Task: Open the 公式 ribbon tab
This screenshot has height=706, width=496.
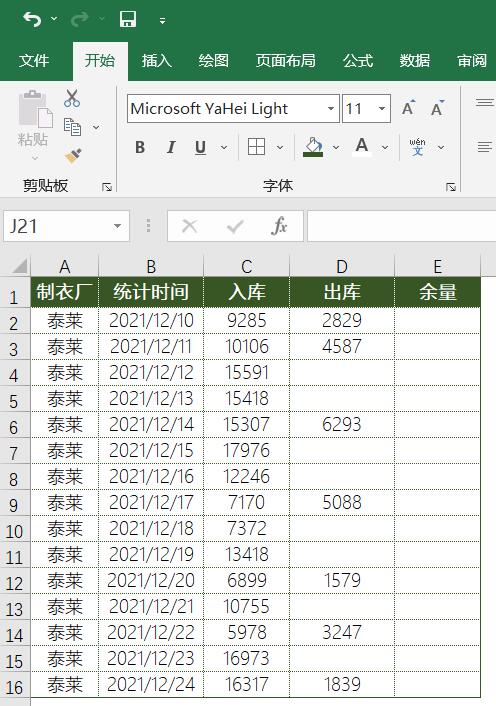Action: click(x=358, y=60)
